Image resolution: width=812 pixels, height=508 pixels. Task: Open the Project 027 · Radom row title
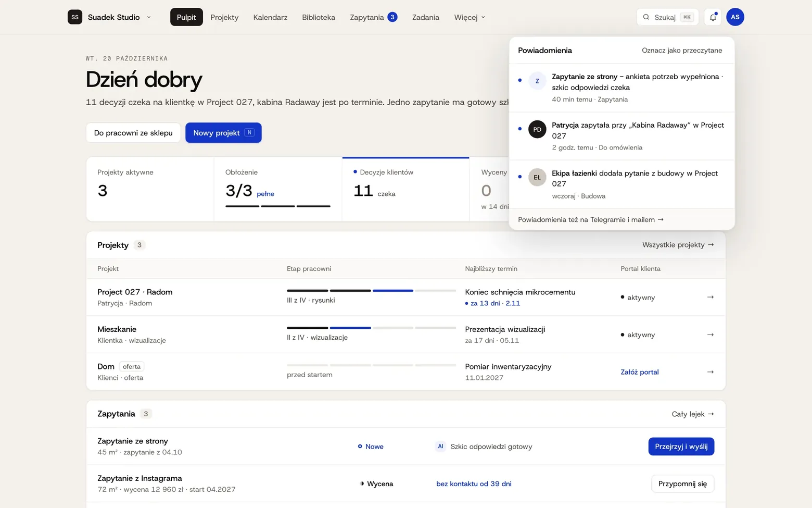[135, 292]
